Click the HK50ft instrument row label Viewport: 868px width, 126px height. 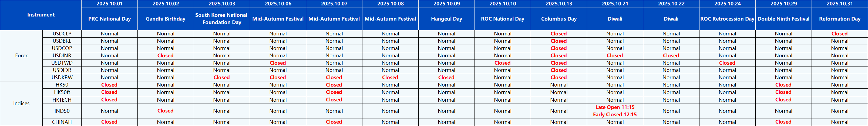coord(62,92)
